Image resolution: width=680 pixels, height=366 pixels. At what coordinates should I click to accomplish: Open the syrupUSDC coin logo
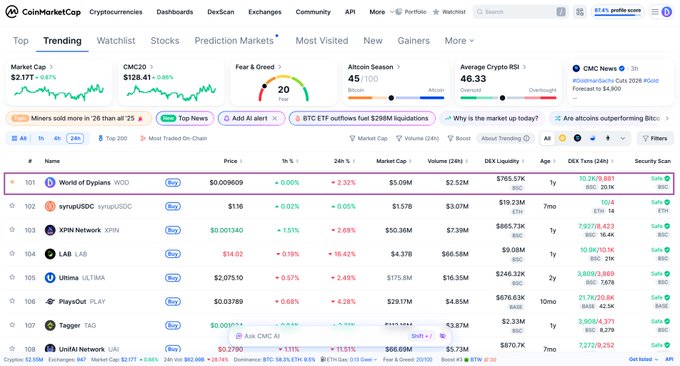click(50, 206)
